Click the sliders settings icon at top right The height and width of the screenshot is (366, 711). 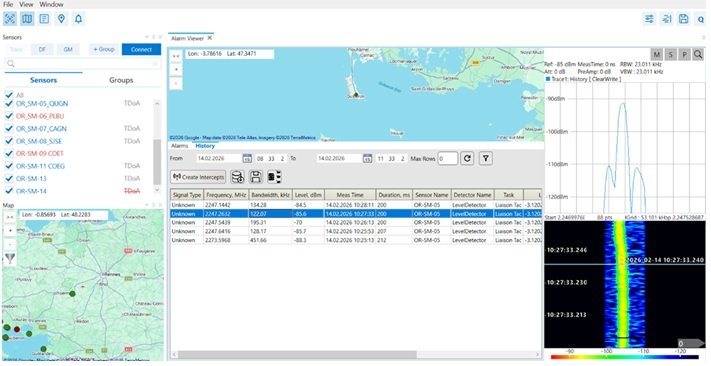tap(650, 19)
